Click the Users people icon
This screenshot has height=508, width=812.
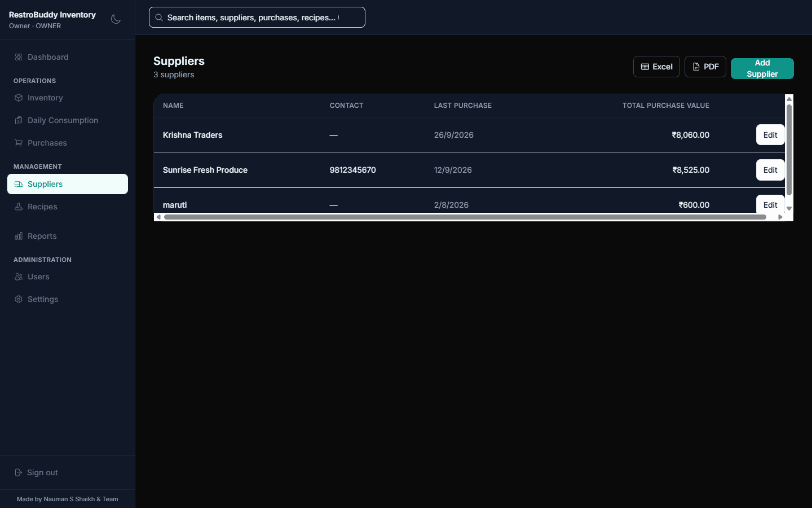19,277
